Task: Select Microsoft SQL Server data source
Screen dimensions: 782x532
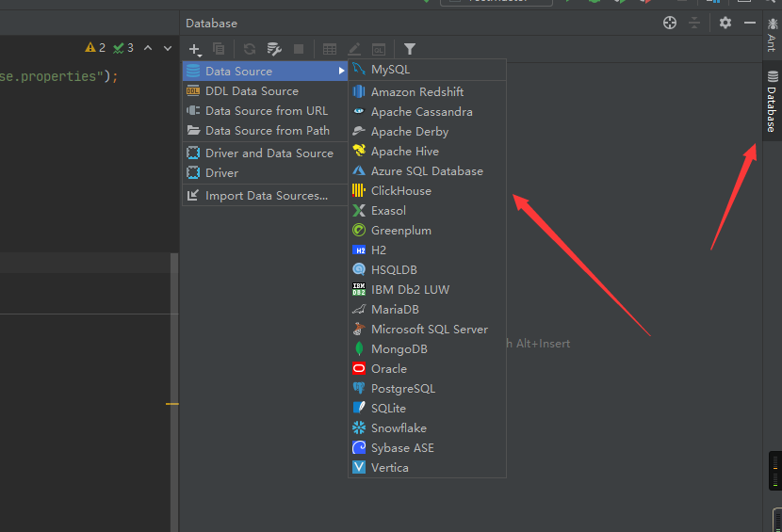Action: click(x=428, y=329)
